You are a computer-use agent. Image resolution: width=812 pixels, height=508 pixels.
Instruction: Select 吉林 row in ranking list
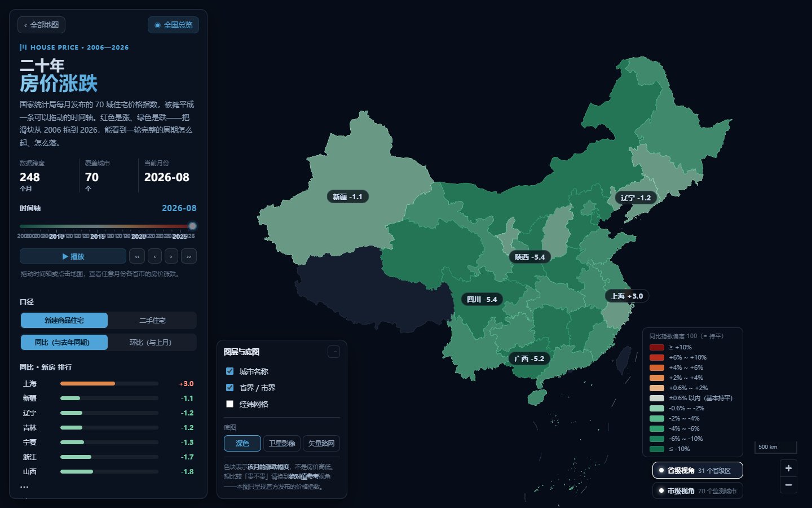[108, 427]
